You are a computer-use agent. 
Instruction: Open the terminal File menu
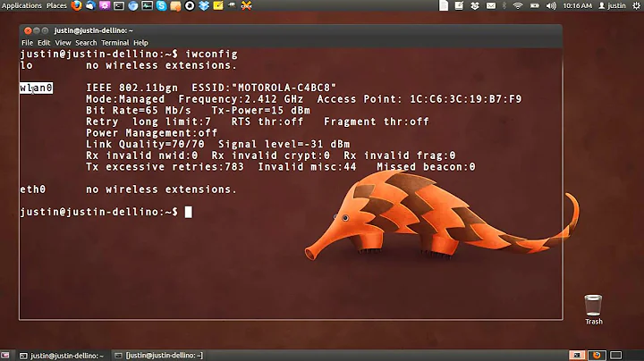(27, 43)
